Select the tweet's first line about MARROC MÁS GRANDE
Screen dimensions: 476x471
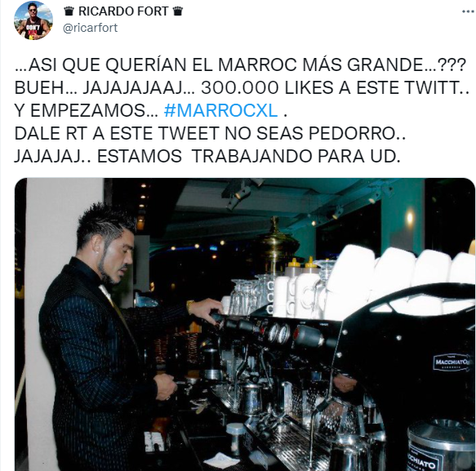(x=240, y=64)
